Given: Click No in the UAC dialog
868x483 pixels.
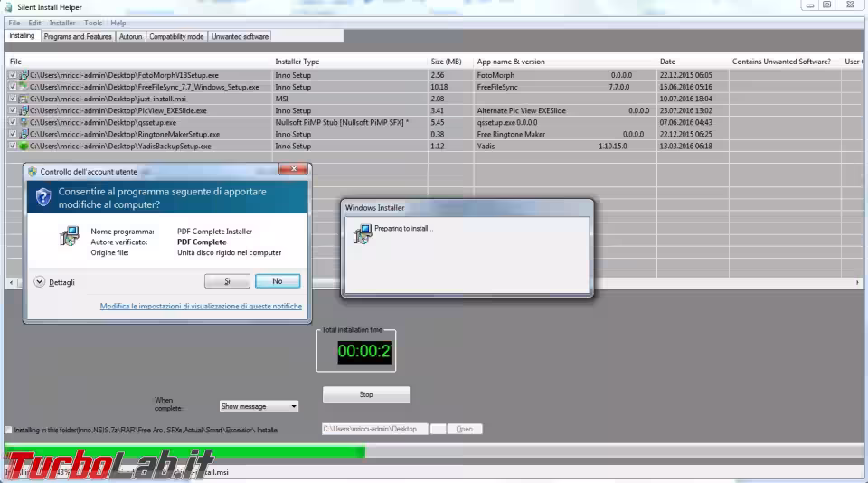Looking at the screenshot, I should point(278,281).
